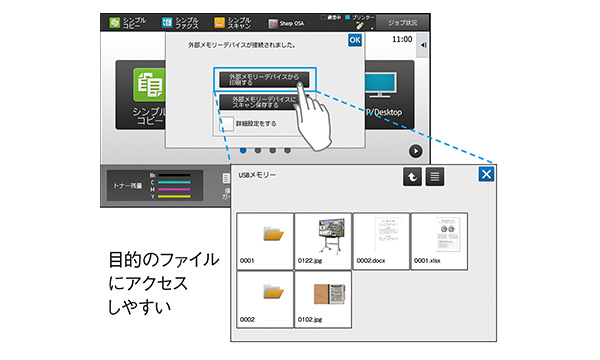Image resolution: width=600 pixels, height=360 pixels.
Task: Choose 外部メモリーデバイスから印刷する button
Action: (x=264, y=80)
